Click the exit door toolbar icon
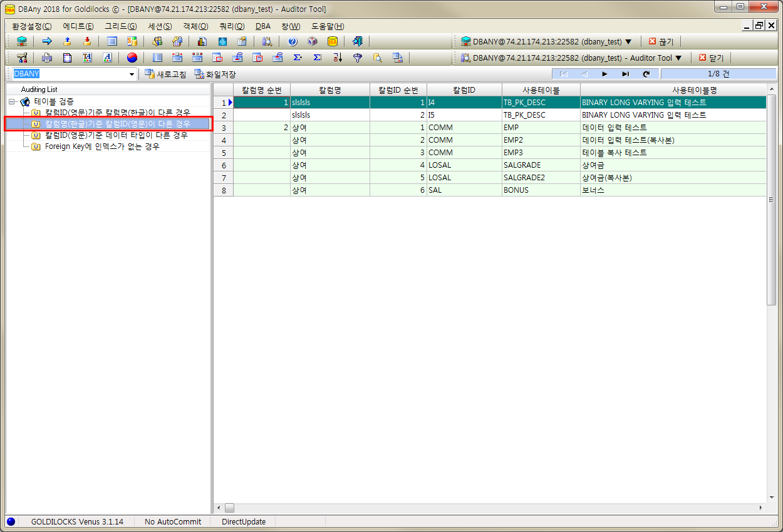 tap(358, 41)
